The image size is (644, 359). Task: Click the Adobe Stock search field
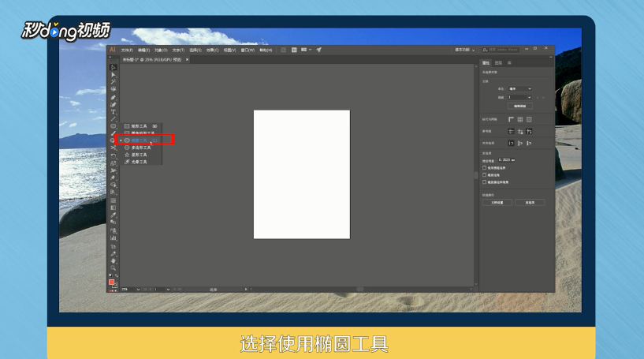coord(501,50)
